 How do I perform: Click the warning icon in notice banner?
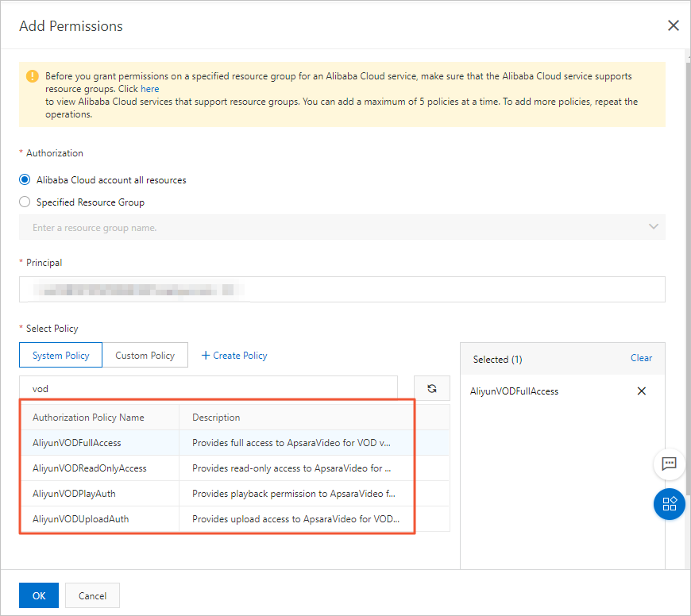[33, 76]
